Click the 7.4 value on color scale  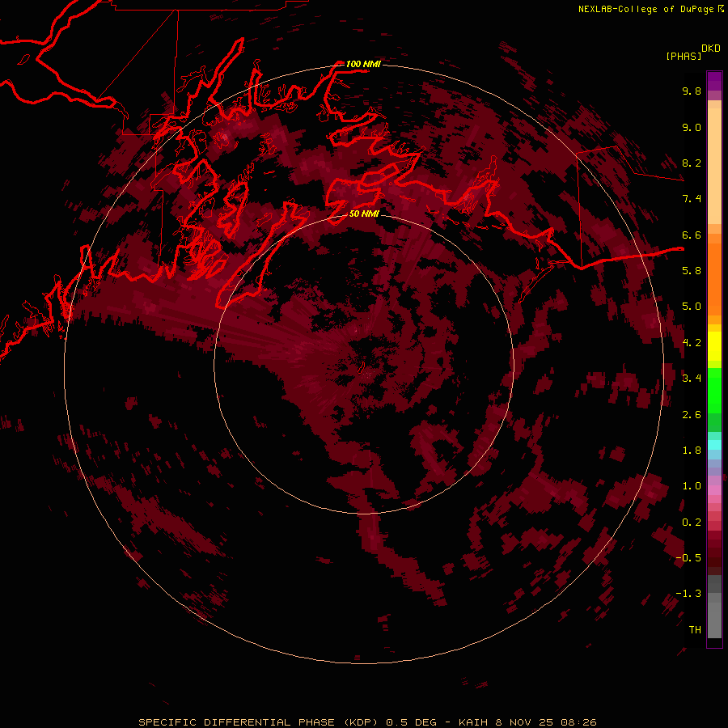tap(692, 199)
